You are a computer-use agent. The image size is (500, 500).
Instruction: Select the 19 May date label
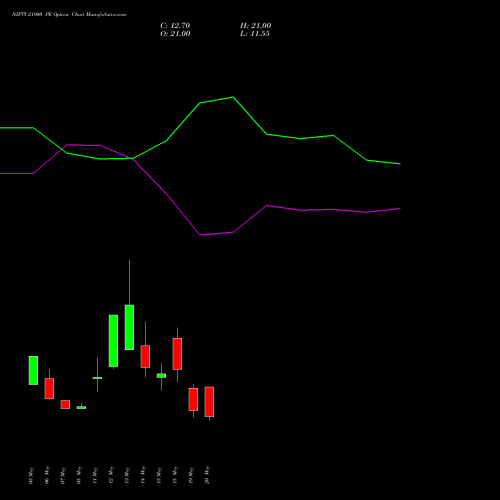point(191,476)
